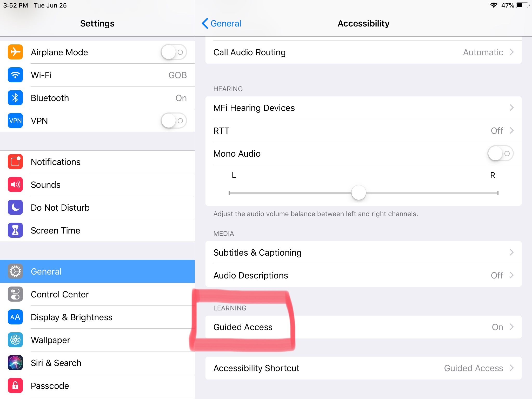Tap the Notifications icon in sidebar
Screen dimensions: 532x399
15,162
